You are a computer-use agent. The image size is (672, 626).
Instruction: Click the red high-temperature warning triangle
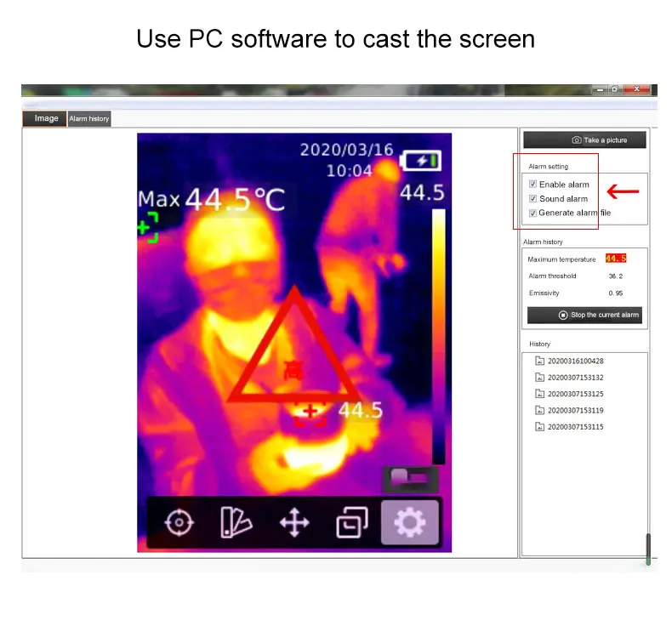294,346
